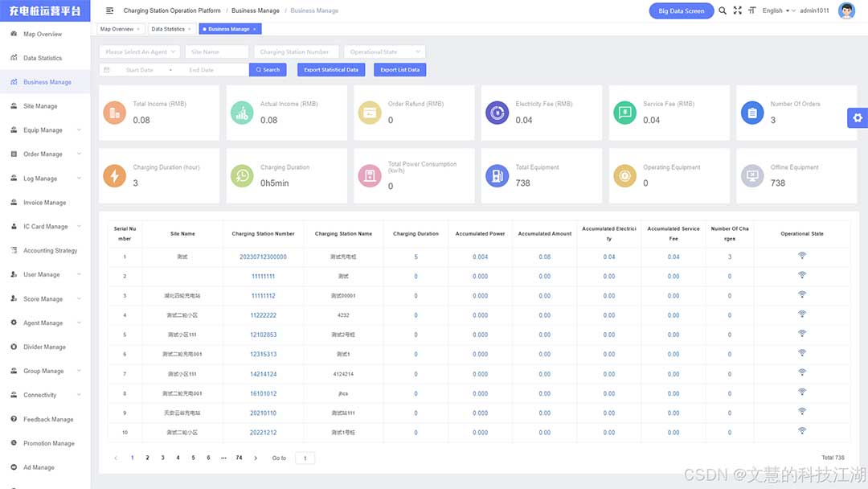Click the Order Refund yellow icon
The width and height of the screenshot is (868, 489).
click(370, 113)
